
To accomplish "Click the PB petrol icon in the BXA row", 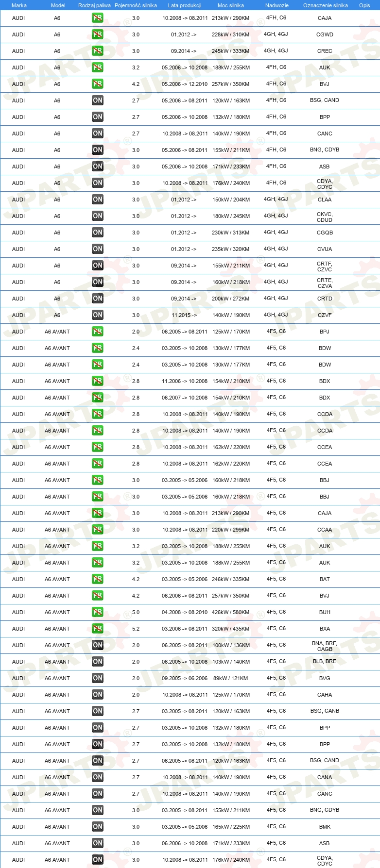I will pos(98,629).
